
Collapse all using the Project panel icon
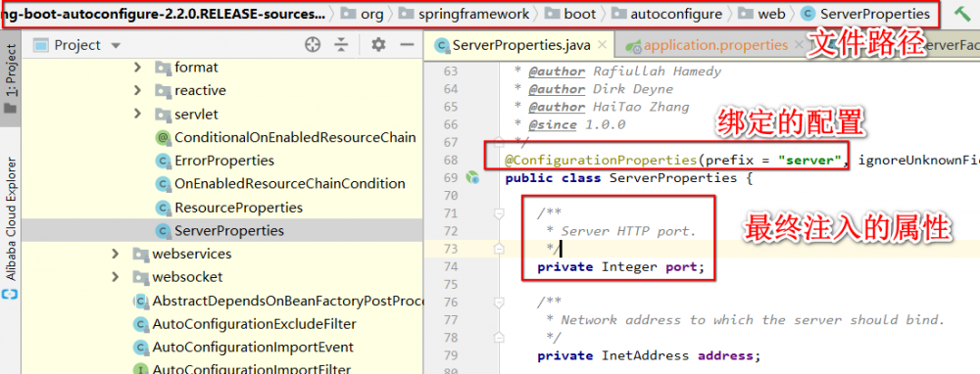(341, 44)
